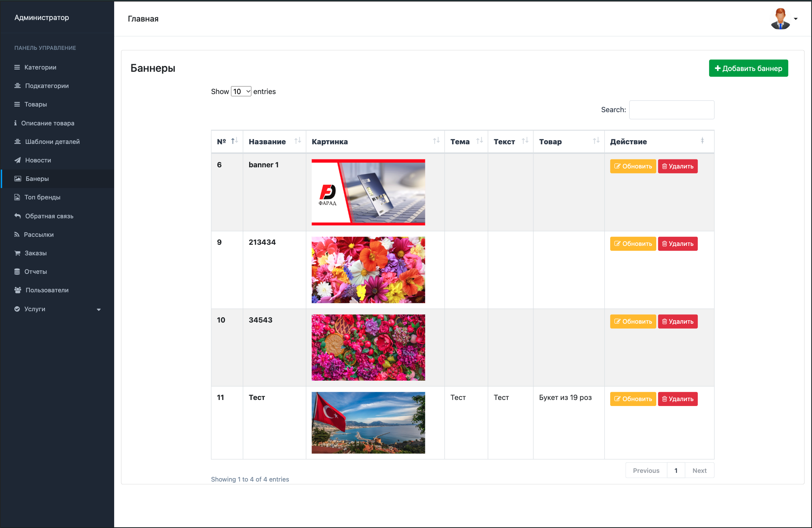Sort by Картинка column sort arrows

coord(437,141)
